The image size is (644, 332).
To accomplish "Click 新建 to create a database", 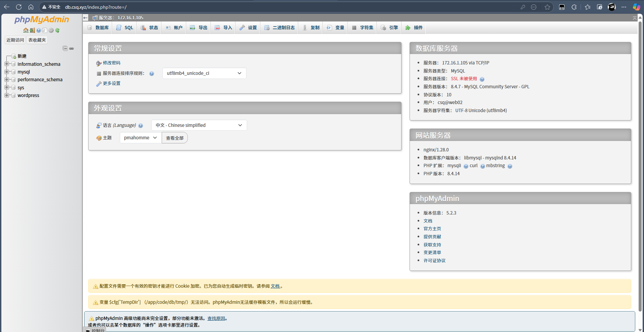I will [x=22, y=56].
